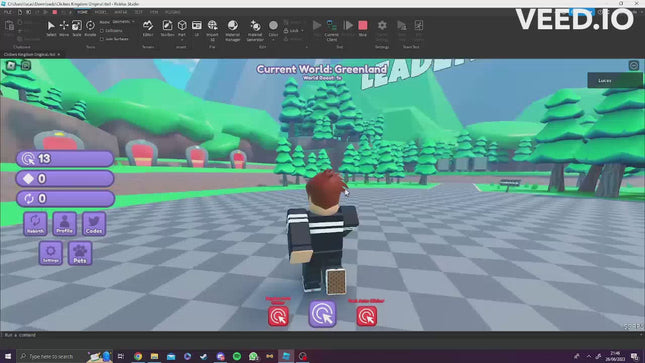Open File Explorer from taskbar

[154, 356]
